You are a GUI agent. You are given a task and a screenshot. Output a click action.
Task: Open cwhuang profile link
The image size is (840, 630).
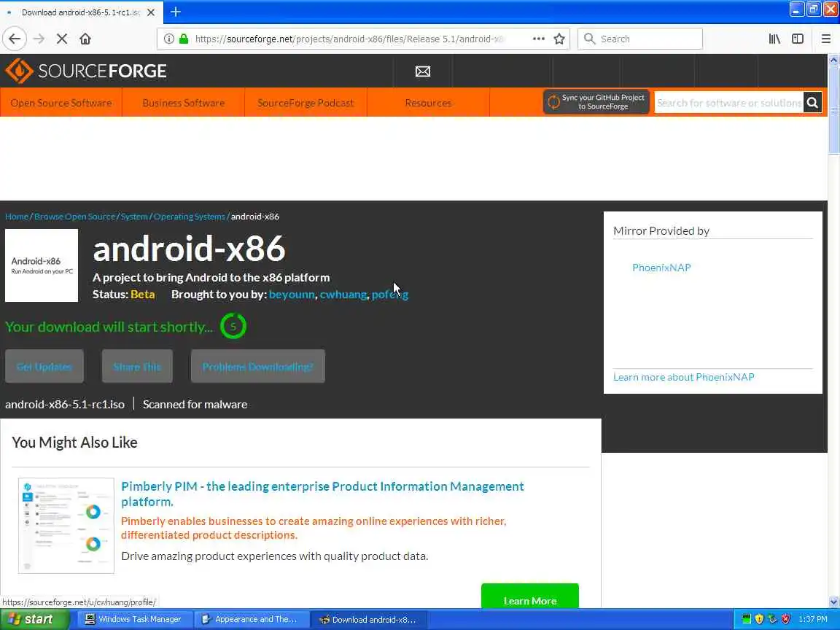[343, 294]
